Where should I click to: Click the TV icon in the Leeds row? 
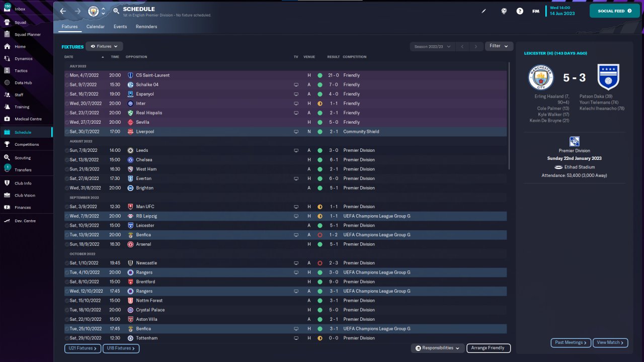pyautogui.click(x=296, y=150)
